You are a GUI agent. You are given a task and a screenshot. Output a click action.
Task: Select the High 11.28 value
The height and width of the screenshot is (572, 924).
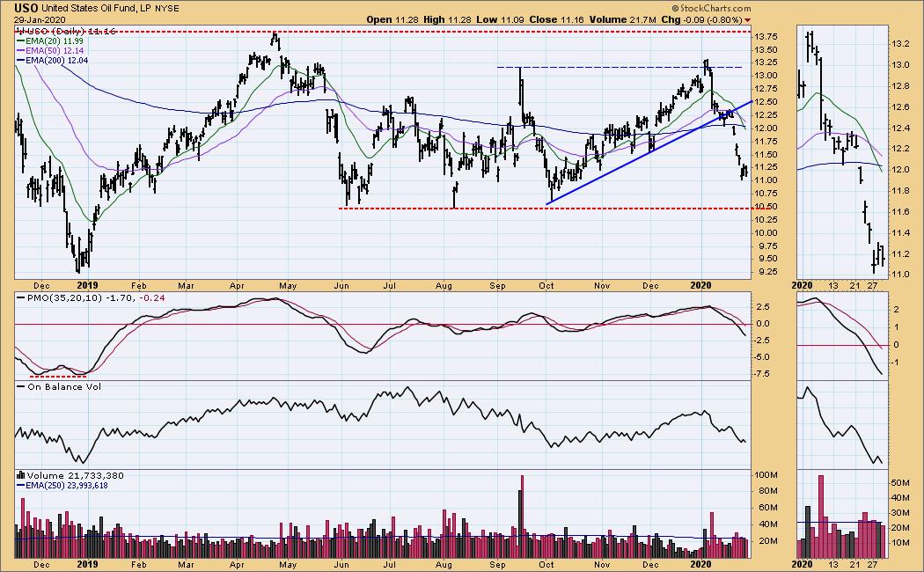coord(446,19)
